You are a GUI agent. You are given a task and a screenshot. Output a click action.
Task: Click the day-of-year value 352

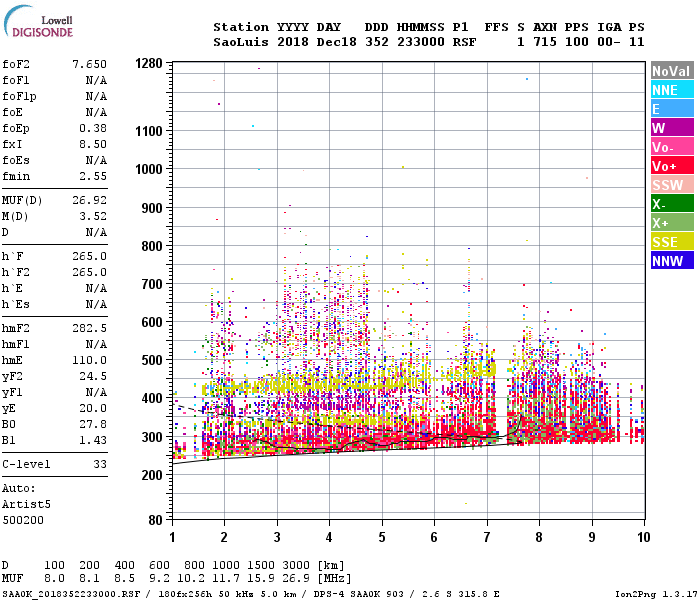pos(377,42)
